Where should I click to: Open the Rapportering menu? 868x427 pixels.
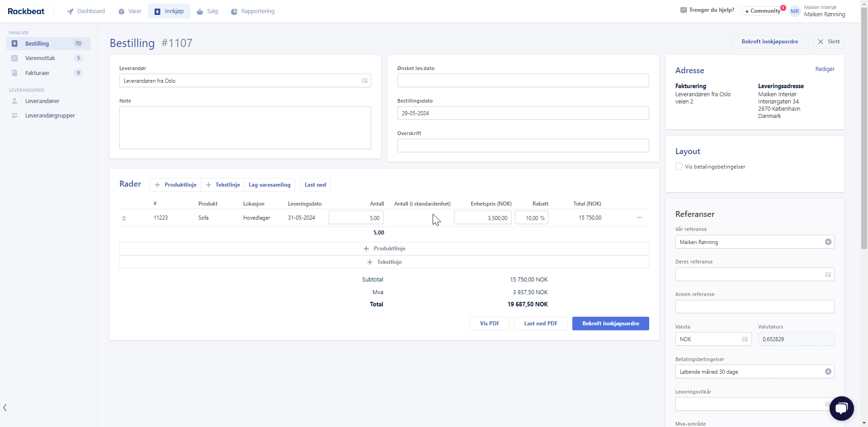click(253, 11)
